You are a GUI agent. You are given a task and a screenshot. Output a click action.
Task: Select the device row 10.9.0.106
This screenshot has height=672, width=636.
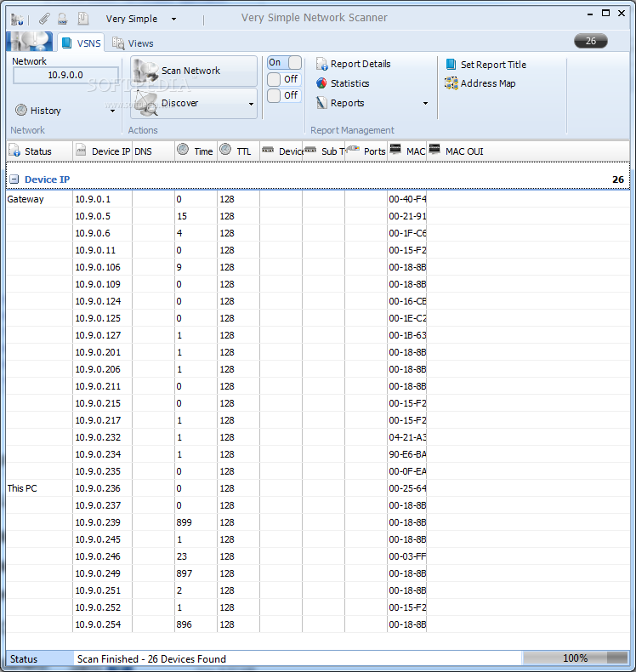(318, 267)
